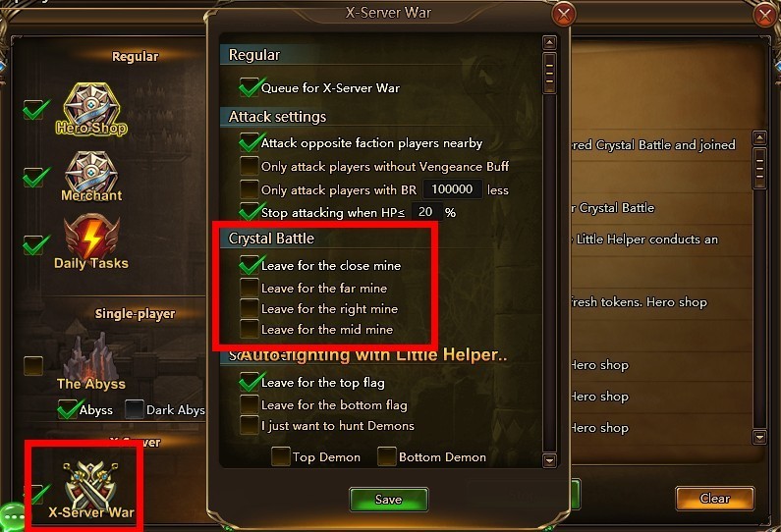Open the X-Server War crossed swords icon
The width and height of the screenshot is (781, 532).
91,490
